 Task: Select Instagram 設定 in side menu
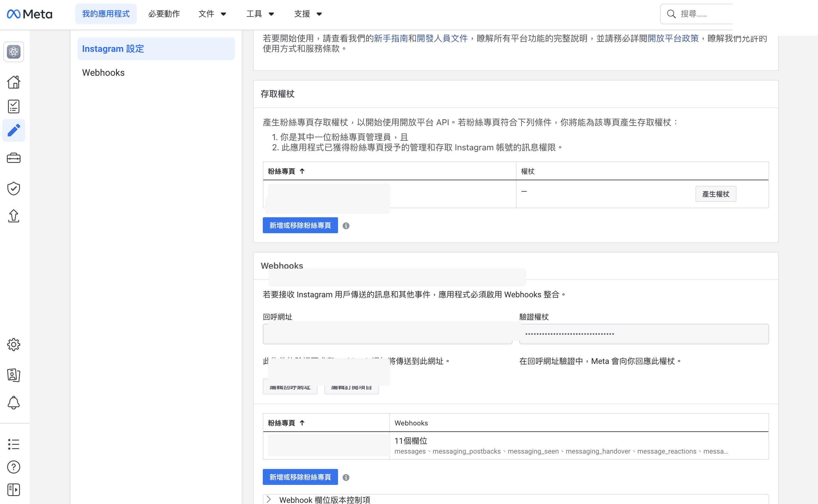tap(156, 49)
